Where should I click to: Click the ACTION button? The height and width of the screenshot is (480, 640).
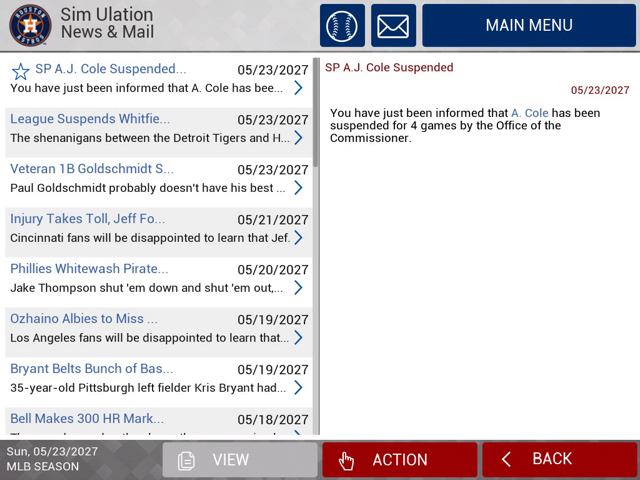click(400, 460)
